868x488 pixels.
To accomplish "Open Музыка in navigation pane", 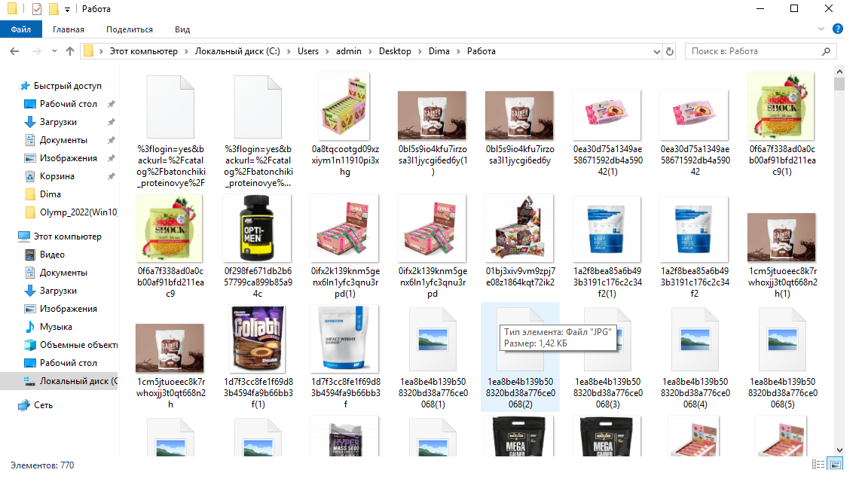I will coord(55,327).
